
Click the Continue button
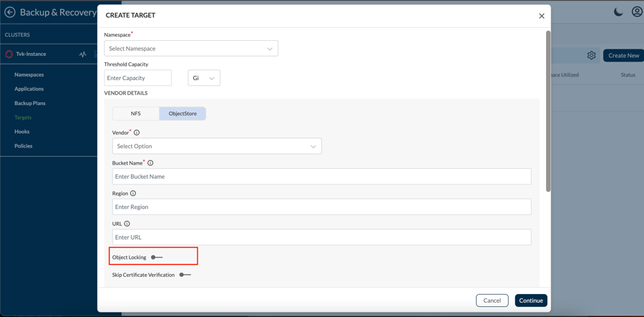tap(530, 301)
